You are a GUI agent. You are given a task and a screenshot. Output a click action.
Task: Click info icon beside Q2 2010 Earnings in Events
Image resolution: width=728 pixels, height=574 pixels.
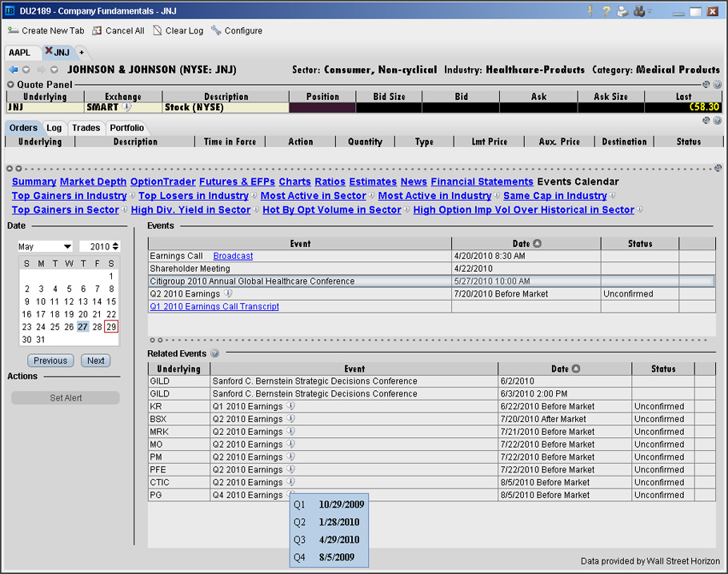click(x=228, y=293)
